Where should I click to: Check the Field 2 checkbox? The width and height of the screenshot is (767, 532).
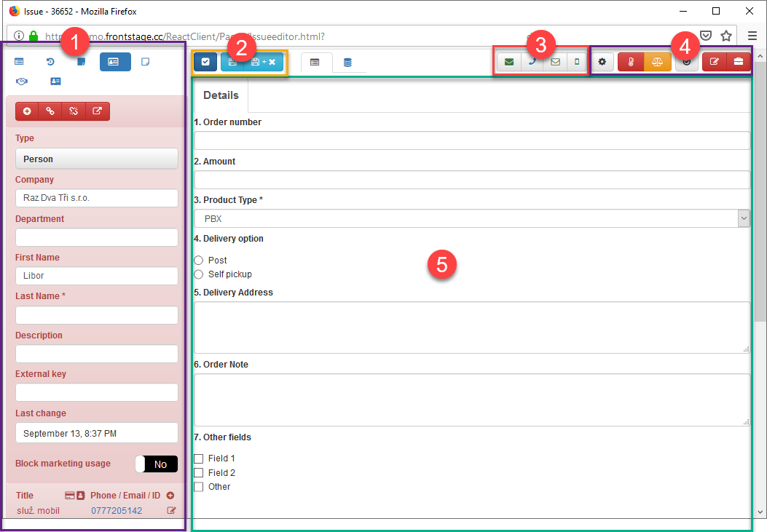(x=199, y=473)
